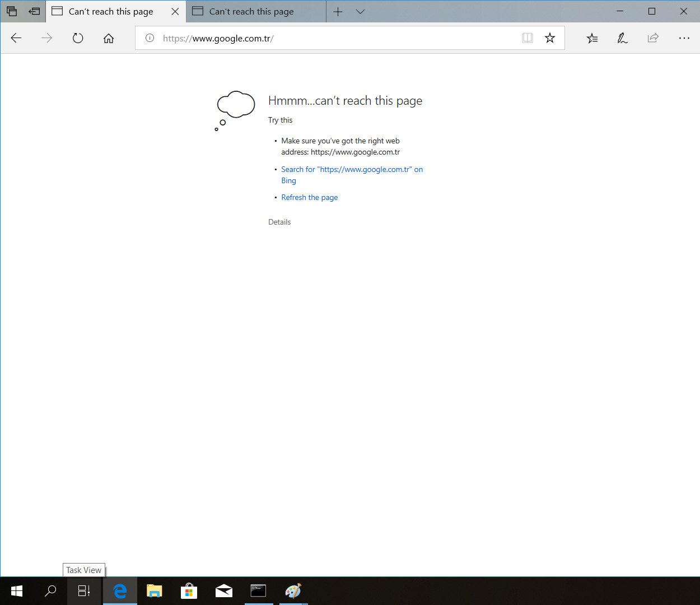700x605 pixels.
Task: Expand the Details section
Action: pyautogui.click(x=279, y=222)
